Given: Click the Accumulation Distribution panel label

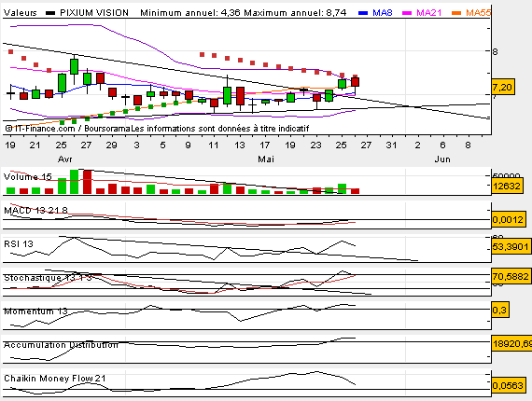Looking at the screenshot, I should pos(61,345).
